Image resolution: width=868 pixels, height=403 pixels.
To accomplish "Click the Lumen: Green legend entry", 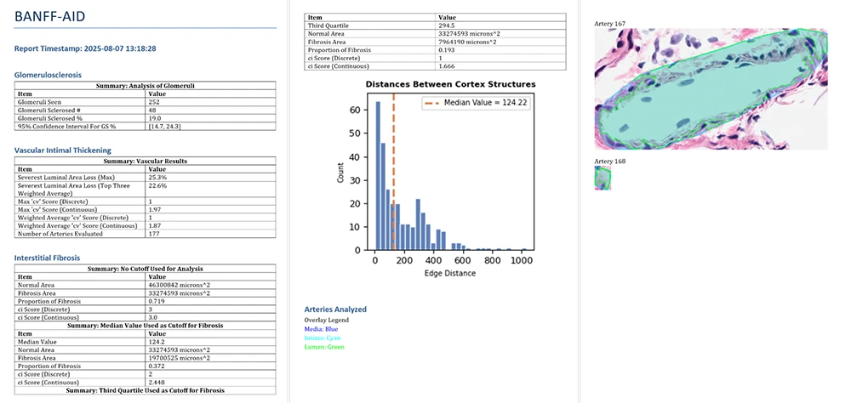I will pyautogui.click(x=324, y=347).
